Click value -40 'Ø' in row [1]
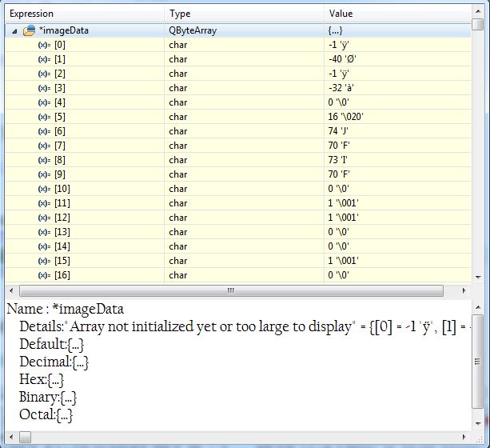This screenshot has height=448, width=490. pos(342,59)
